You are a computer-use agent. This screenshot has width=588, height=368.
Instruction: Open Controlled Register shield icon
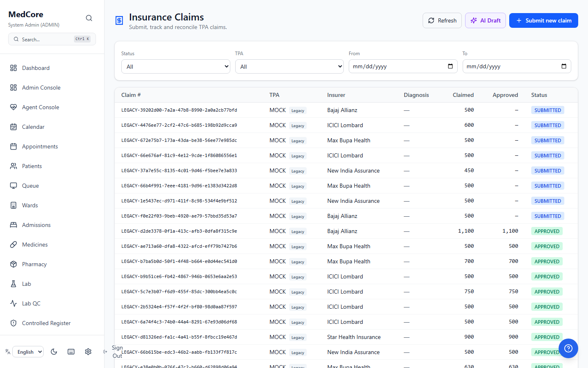[13, 323]
